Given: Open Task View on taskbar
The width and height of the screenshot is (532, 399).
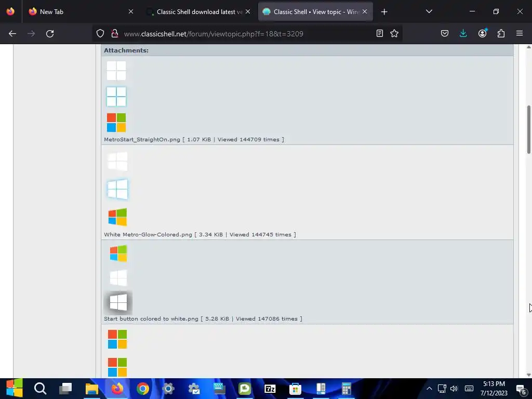Looking at the screenshot, I should [x=65, y=389].
